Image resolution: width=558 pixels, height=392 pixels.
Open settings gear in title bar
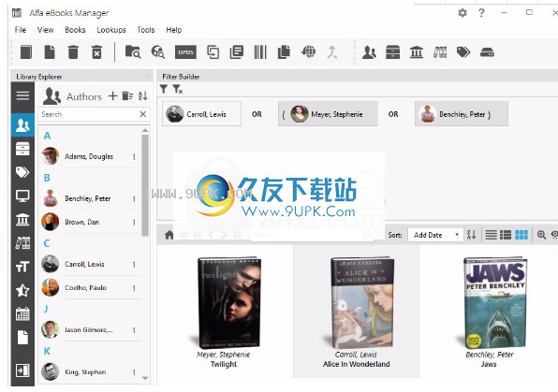463,13
